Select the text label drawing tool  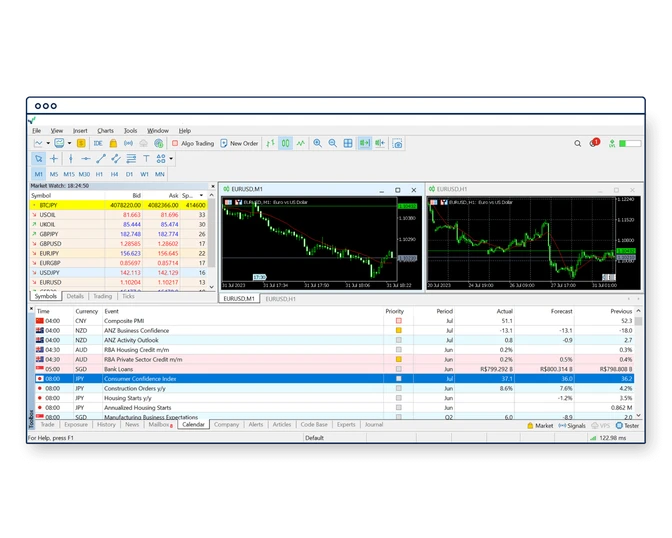coord(146,159)
